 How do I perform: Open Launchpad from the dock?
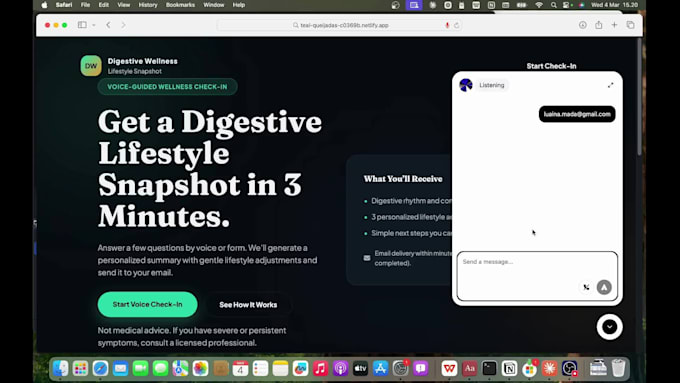pyautogui.click(x=80, y=368)
